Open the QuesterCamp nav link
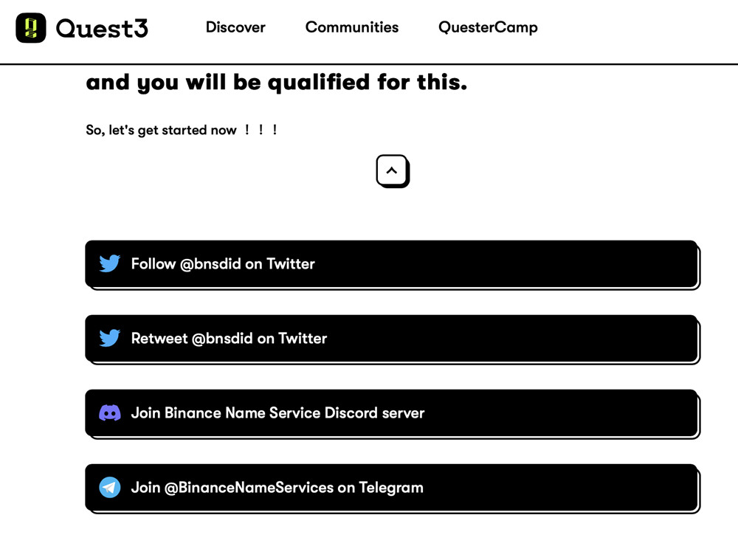Screen dimensions: 738x560 [x=488, y=27]
